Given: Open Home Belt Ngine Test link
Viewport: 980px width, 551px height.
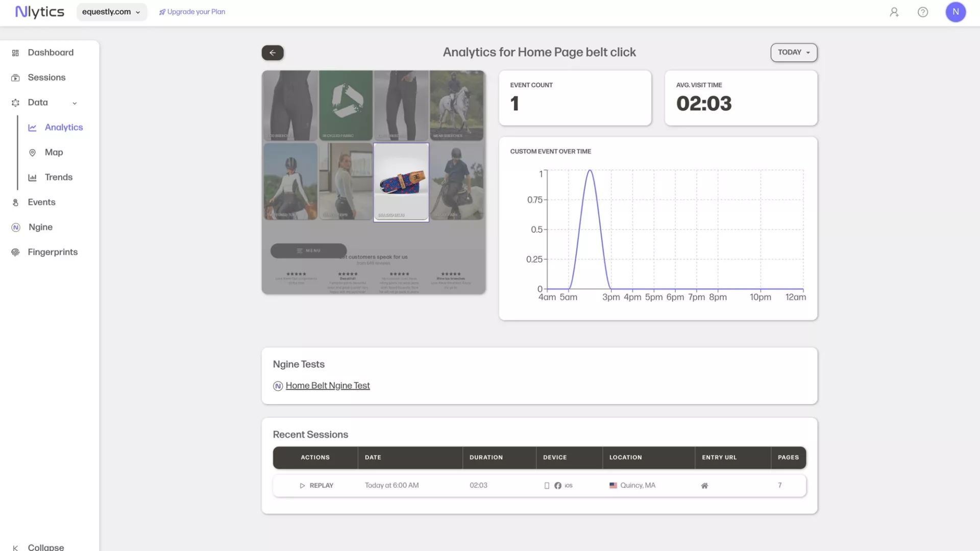Looking at the screenshot, I should pos(327,386).
